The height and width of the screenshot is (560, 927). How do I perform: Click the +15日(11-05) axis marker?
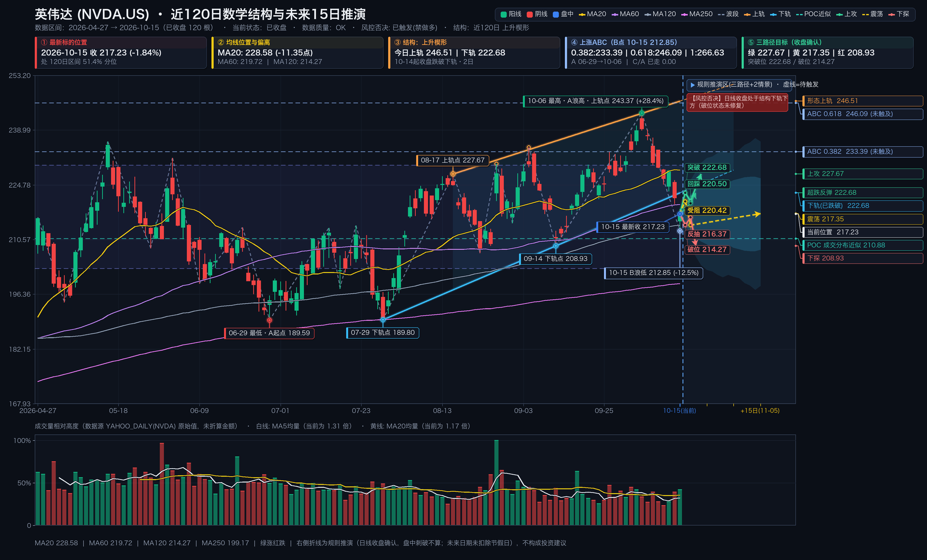pyautogui.click(x=760, y=411)
